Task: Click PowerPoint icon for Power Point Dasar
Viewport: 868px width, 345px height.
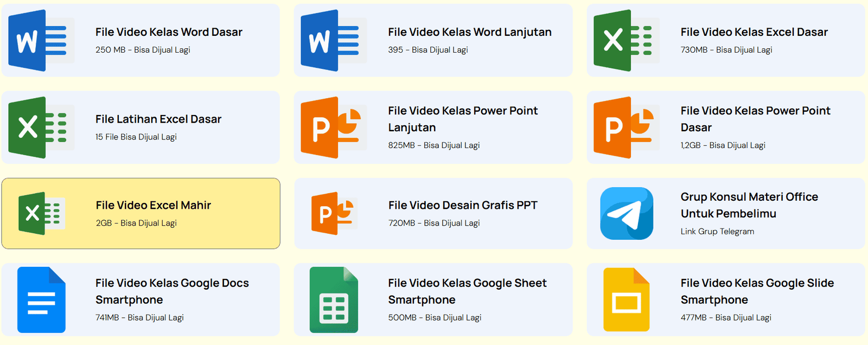Action: 623,127
